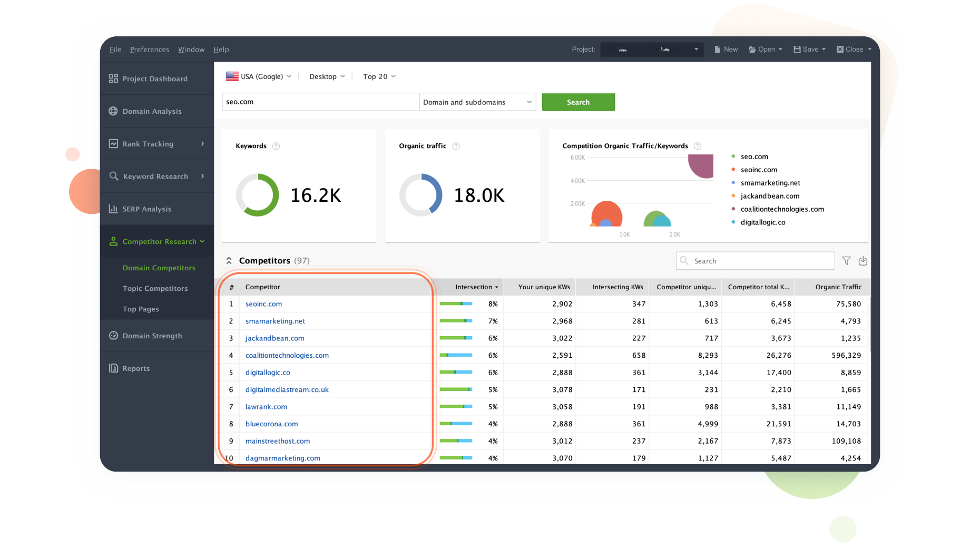This screenshot has width=980, height=559.
Task: Click the New project icon button
Action: pos(726,50)
